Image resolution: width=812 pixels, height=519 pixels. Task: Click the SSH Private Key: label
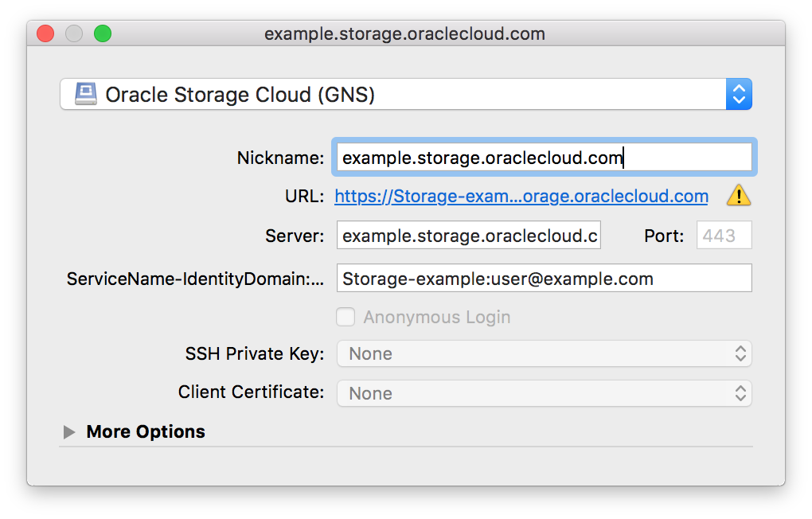point(255,353)
